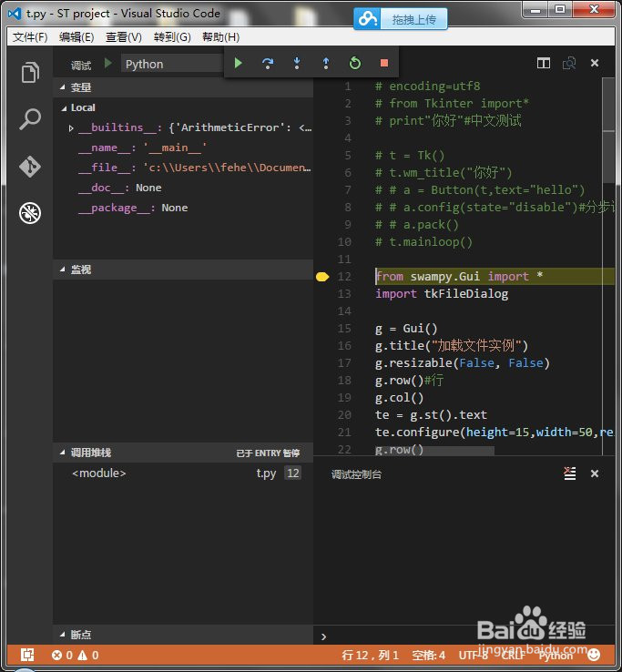The height and width of the screenshot is (672, 622).
Task: Click the editor horizontal scrollbar below line 22
Action: point(434,451)
